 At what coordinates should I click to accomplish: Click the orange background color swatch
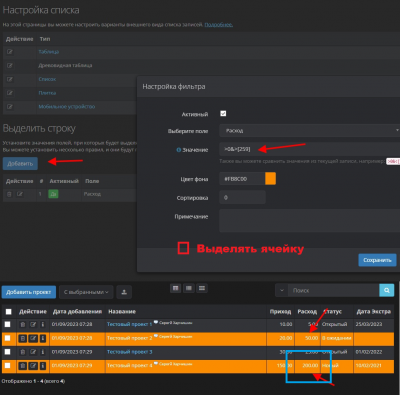click(270, 179)
